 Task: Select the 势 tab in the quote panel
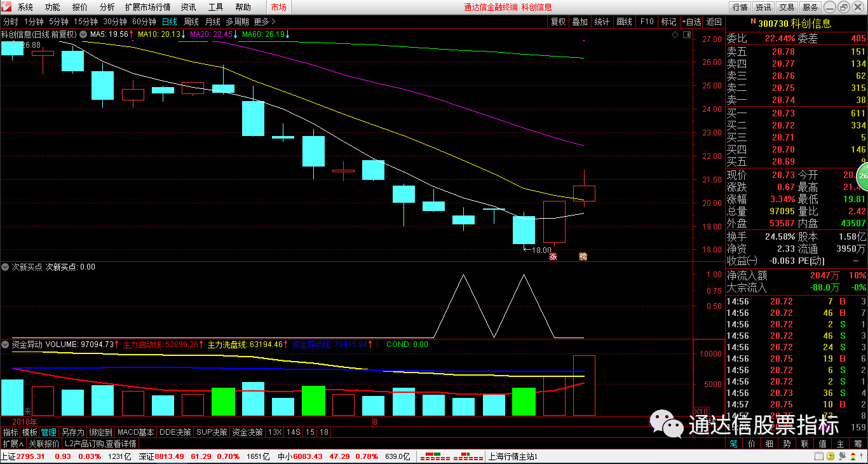(787, 444)
